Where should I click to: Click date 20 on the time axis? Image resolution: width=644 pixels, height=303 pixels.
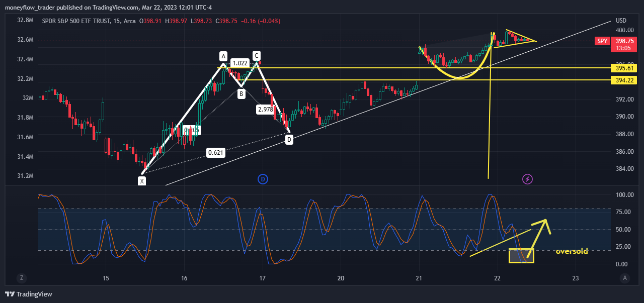pyautogui.click(x=341, y=278)
